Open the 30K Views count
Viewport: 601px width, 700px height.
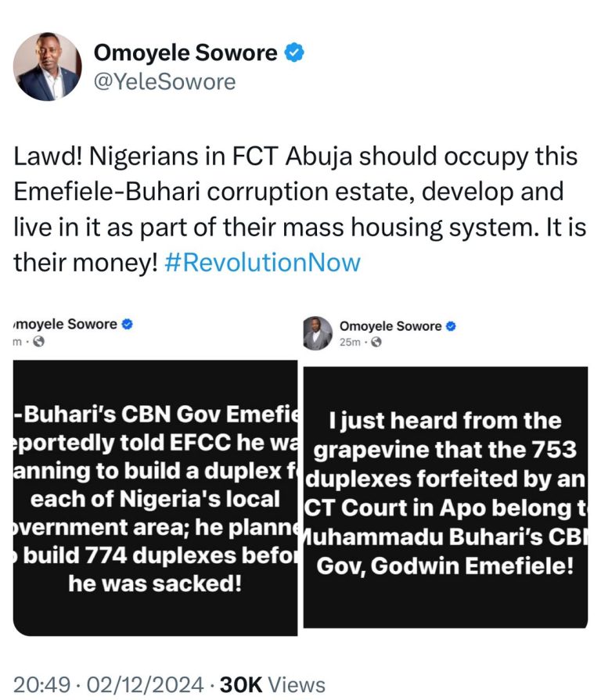[272, 685]
